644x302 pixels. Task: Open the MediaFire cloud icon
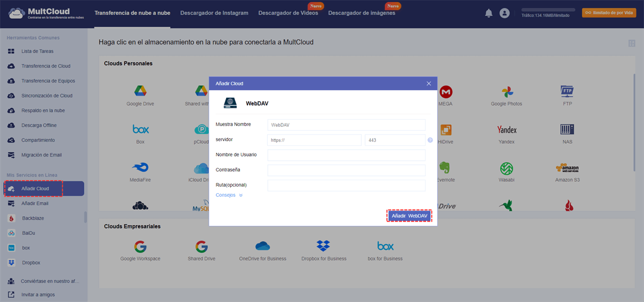[x=140, y=167]
